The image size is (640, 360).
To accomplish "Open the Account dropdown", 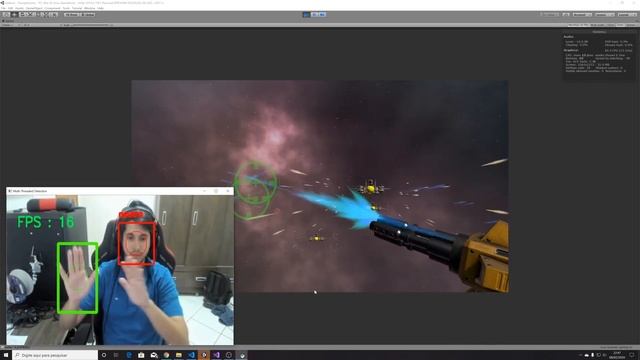I will pyautogui.click(x=582, y=14).
